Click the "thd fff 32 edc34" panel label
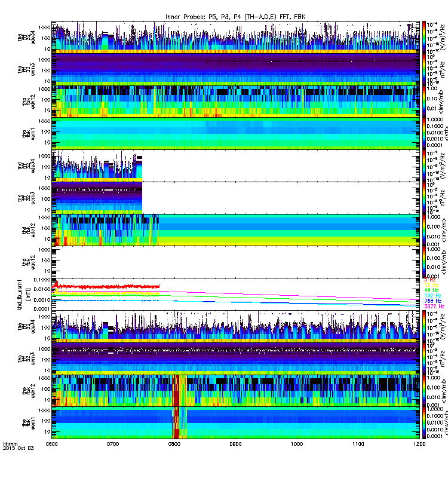 [26, 166]
